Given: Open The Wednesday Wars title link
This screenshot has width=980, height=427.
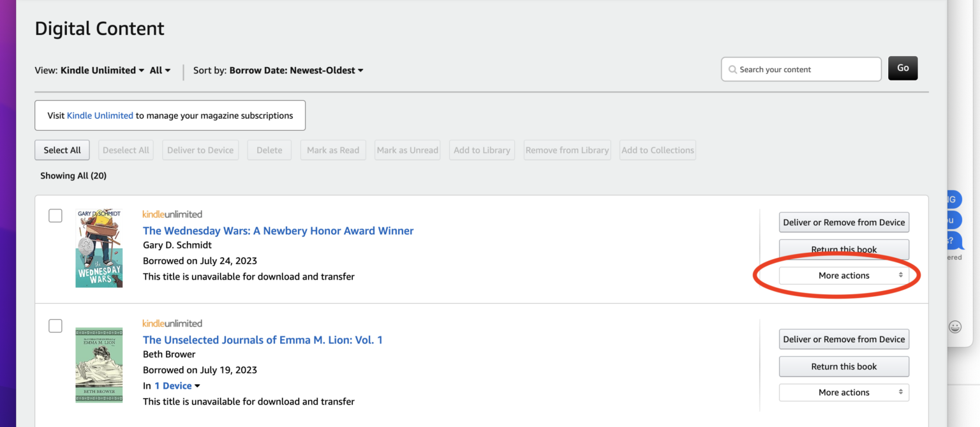Looking at the screenshot, I should click(x=278, y=230).
